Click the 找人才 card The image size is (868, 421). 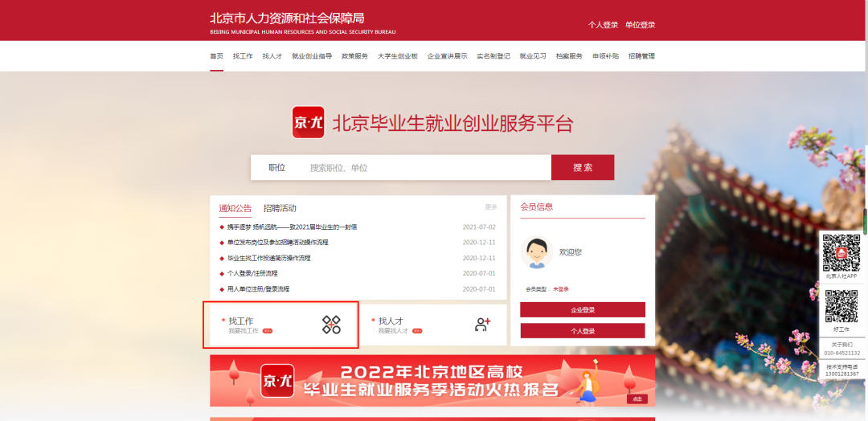(x=433, y=325)
